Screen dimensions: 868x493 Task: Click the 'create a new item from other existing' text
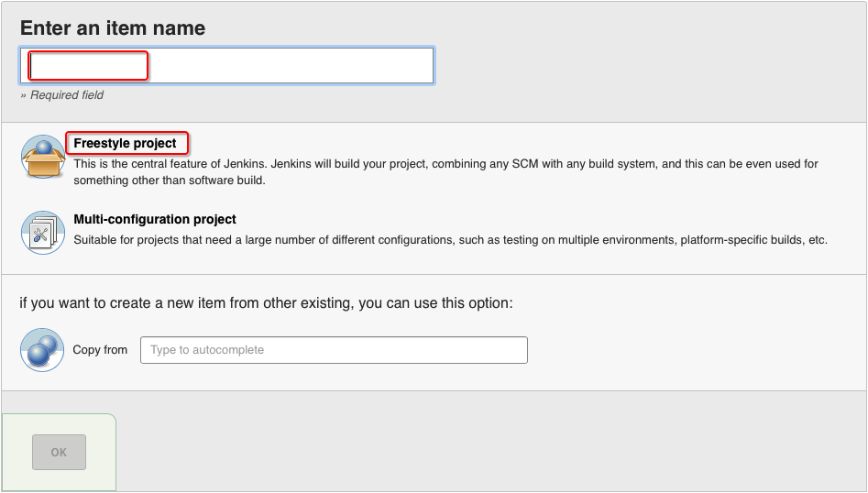pos(266,302)
